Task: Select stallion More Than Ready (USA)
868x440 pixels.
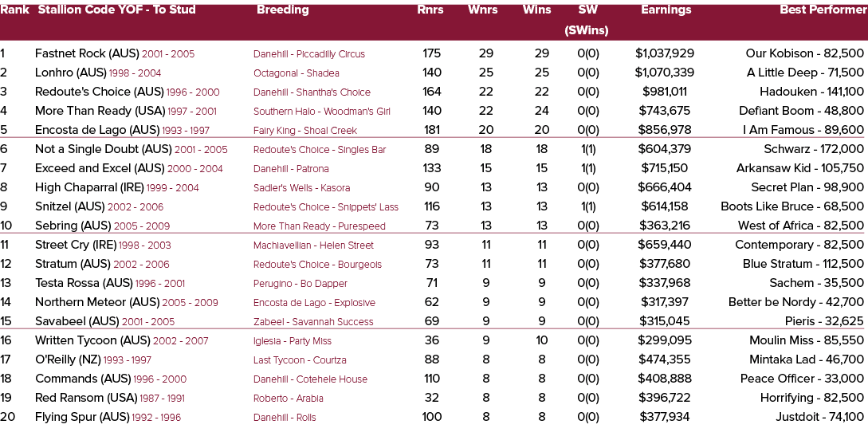Action: pyautogui.click(x=100, y=111)
